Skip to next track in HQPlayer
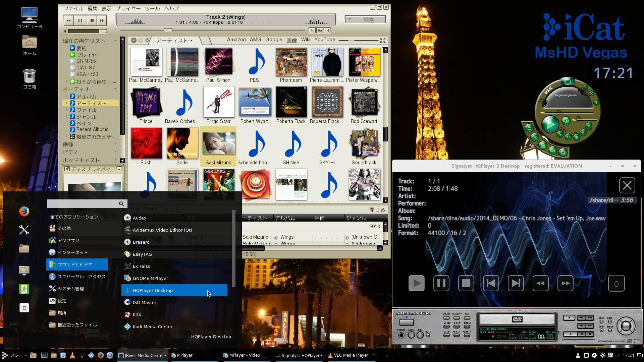This screenshot has width=644, height=362. tap(516, 283)
